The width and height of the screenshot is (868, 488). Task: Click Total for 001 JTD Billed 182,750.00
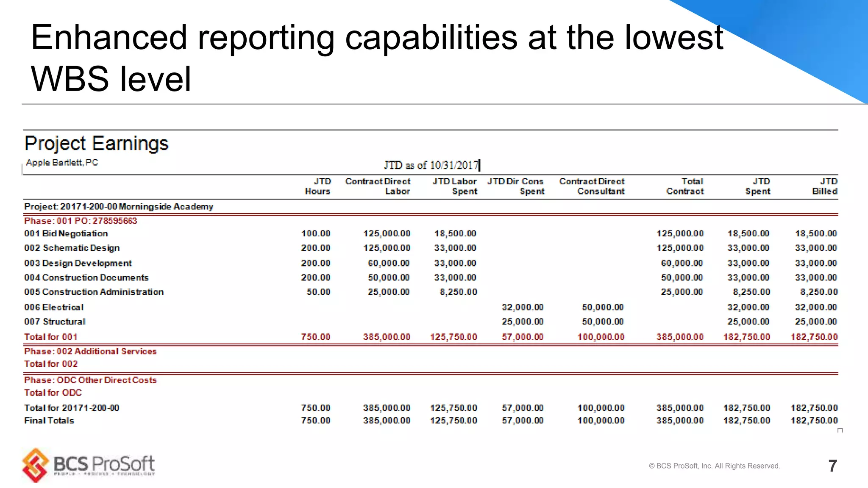click(x=815, y=337)
